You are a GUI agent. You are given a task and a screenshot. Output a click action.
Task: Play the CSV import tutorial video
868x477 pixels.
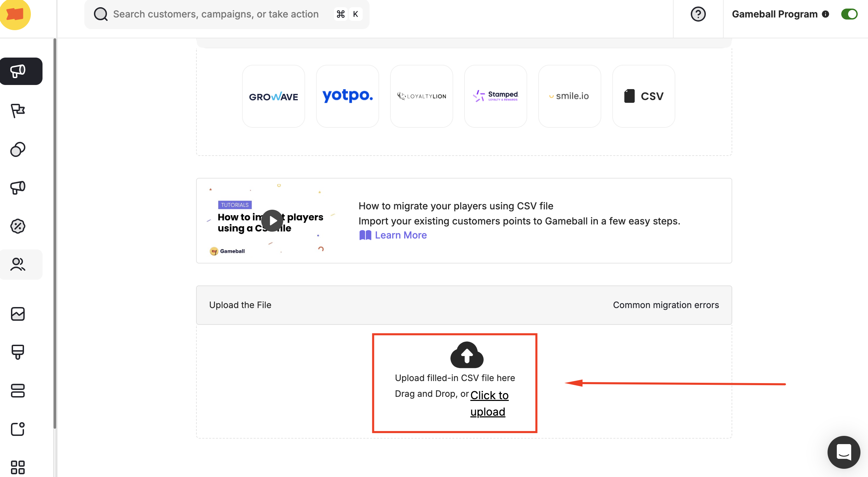coord(272,220)
